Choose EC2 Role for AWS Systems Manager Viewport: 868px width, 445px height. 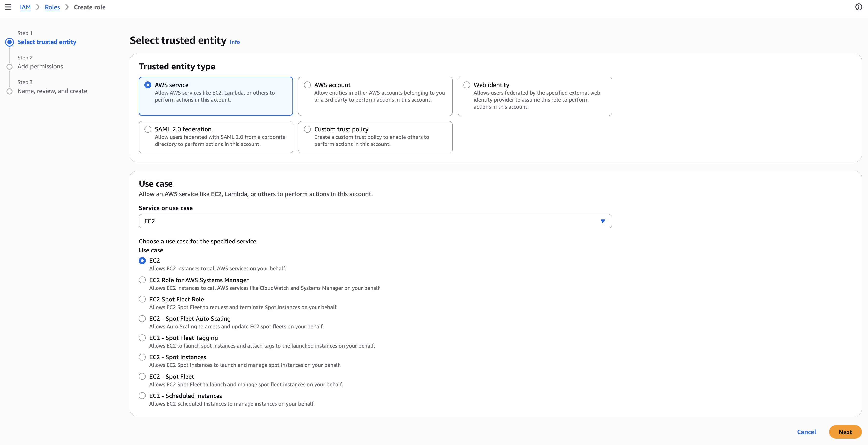(142, 280)
